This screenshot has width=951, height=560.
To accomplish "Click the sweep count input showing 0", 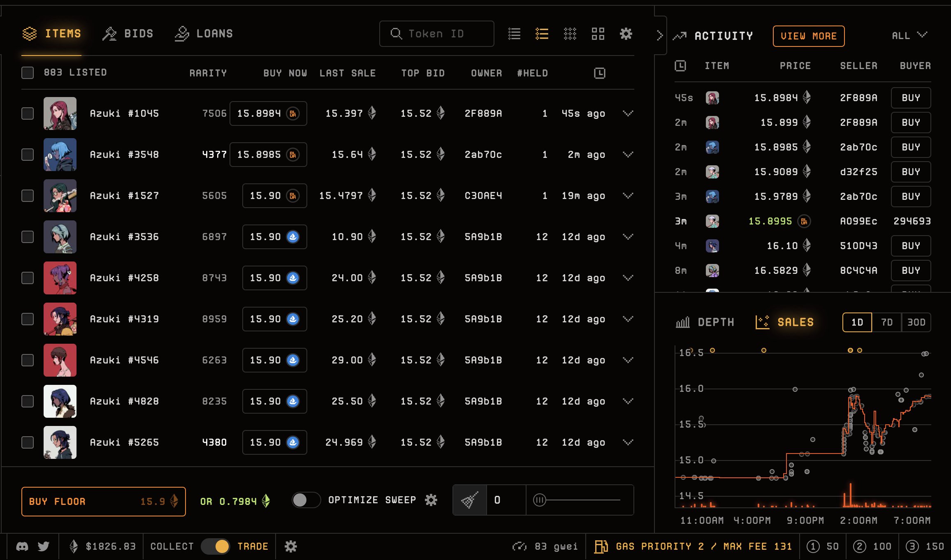I will [x=506, y=500].
